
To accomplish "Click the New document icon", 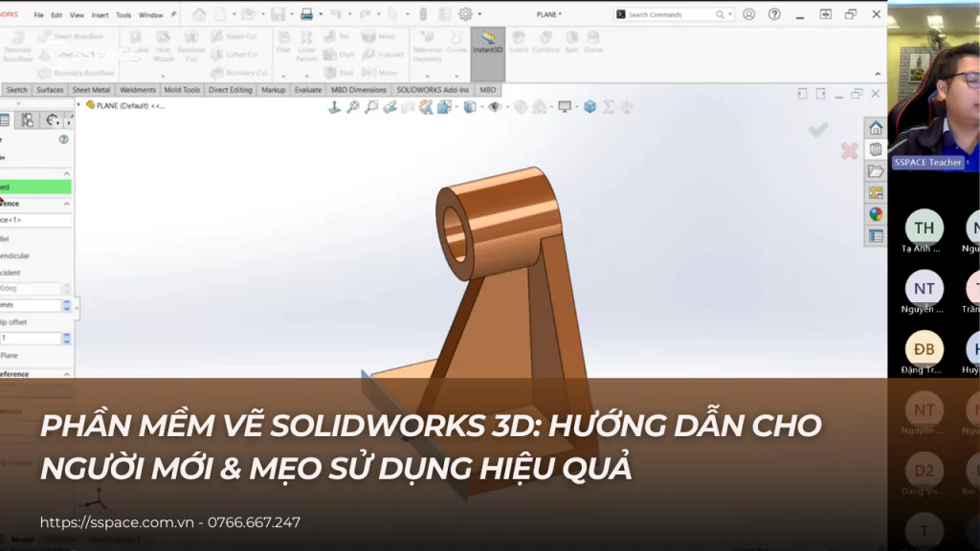I will click(221, 13).
